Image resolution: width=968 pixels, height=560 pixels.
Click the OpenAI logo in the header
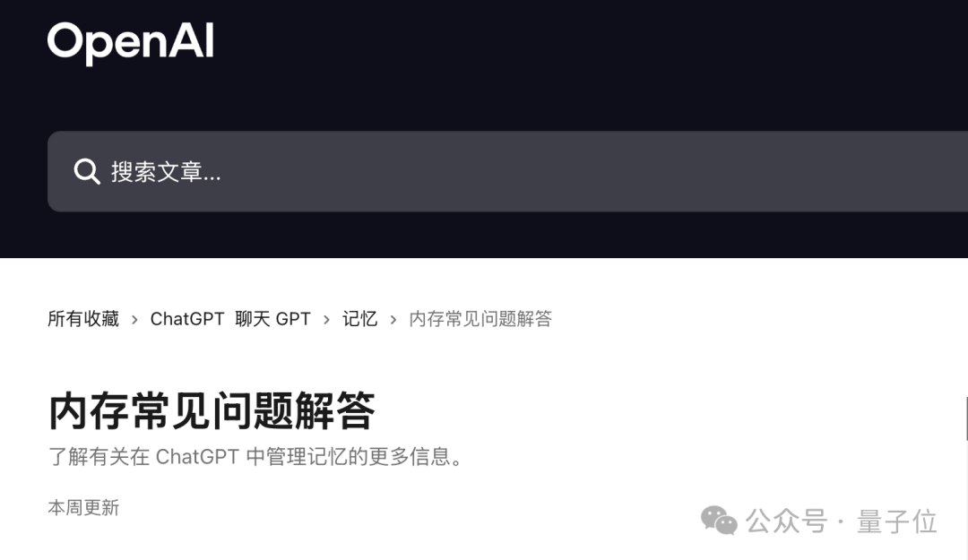pos(130,43)
